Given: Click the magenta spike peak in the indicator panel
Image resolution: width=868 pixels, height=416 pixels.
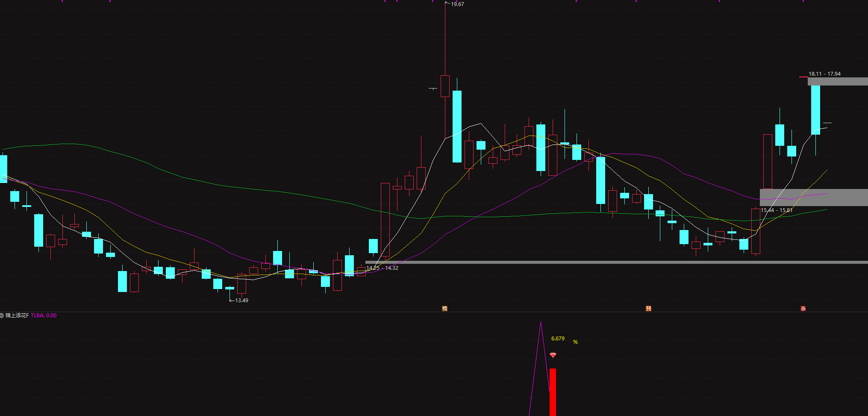Looking at the screenshot, I should coord(541,324).
